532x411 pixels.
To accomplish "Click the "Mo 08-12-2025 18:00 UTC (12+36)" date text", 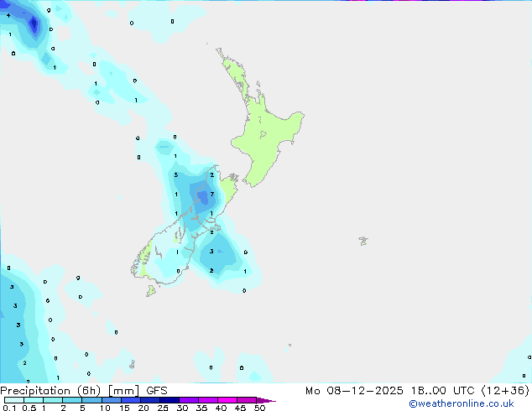I will point(417,391).
